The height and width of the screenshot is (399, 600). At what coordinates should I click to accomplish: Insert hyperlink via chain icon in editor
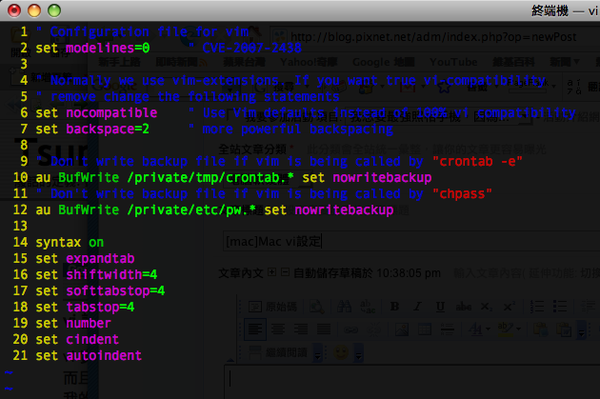click(x=351, y=329)
